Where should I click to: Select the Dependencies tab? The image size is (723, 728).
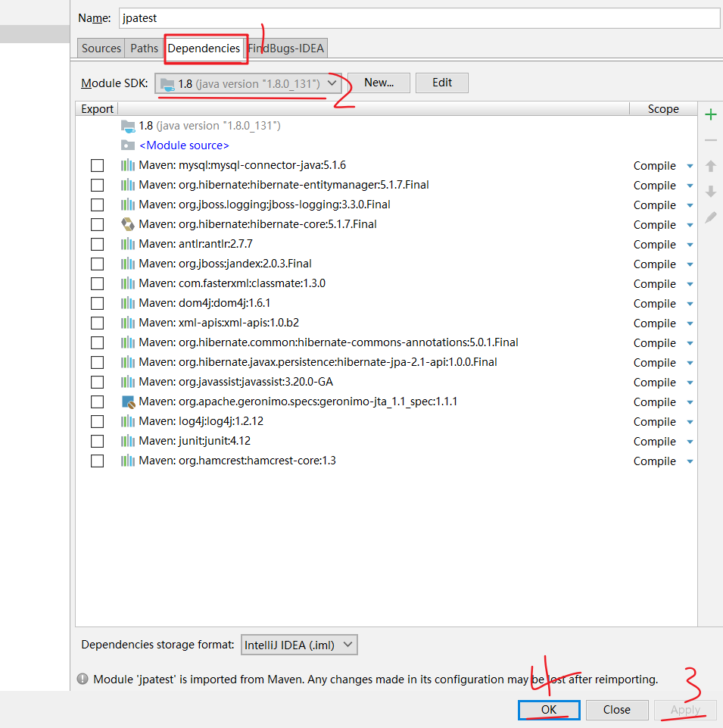tap(204, 48)
